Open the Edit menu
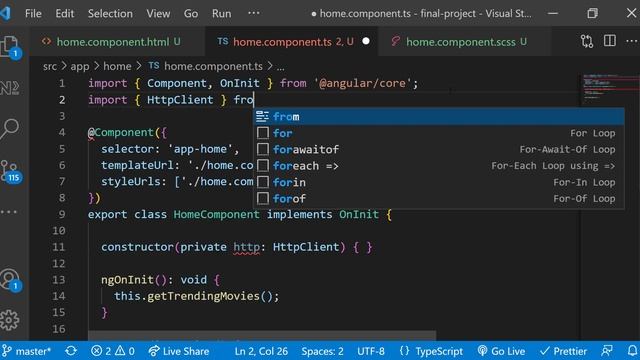 (x=64, y=13)
